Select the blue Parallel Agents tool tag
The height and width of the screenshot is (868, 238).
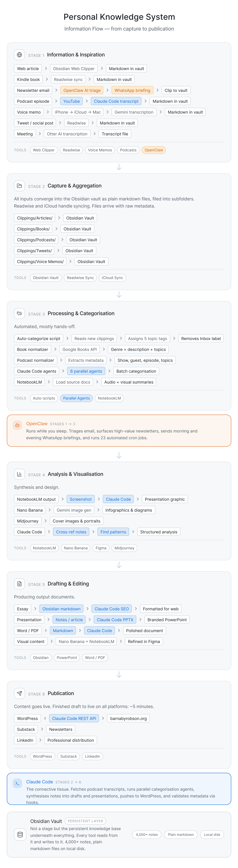click(x=76, y=398)
